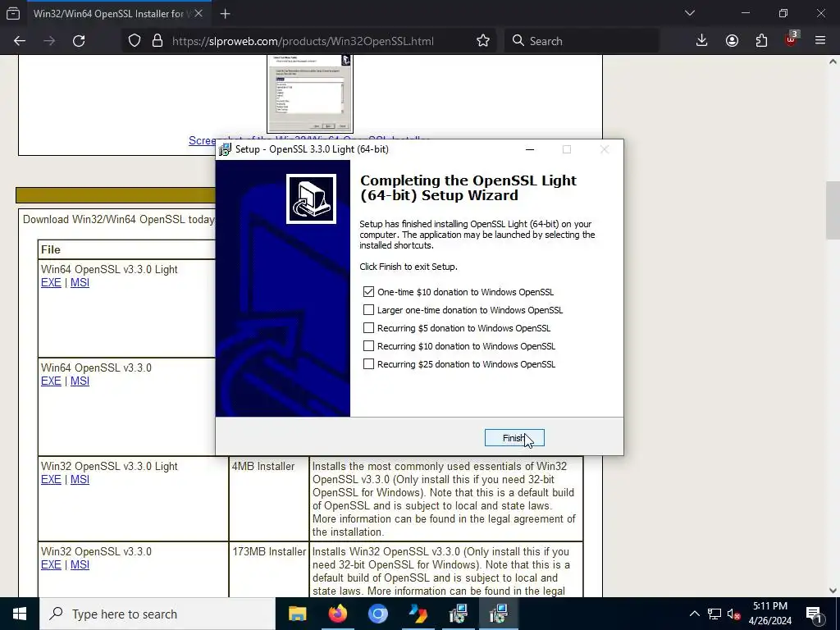Select the first setup installer taskbar icon
Viewport: 840px width, 630px height.
458,614
